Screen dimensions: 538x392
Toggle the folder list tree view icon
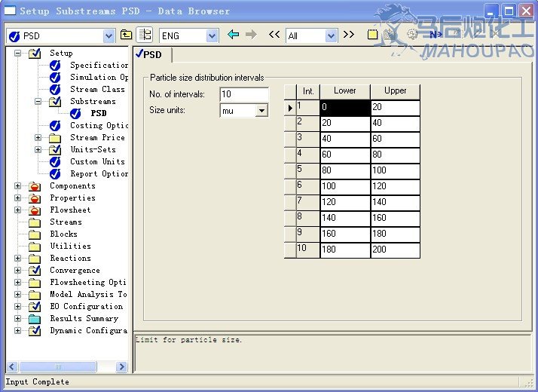[145, 35]
